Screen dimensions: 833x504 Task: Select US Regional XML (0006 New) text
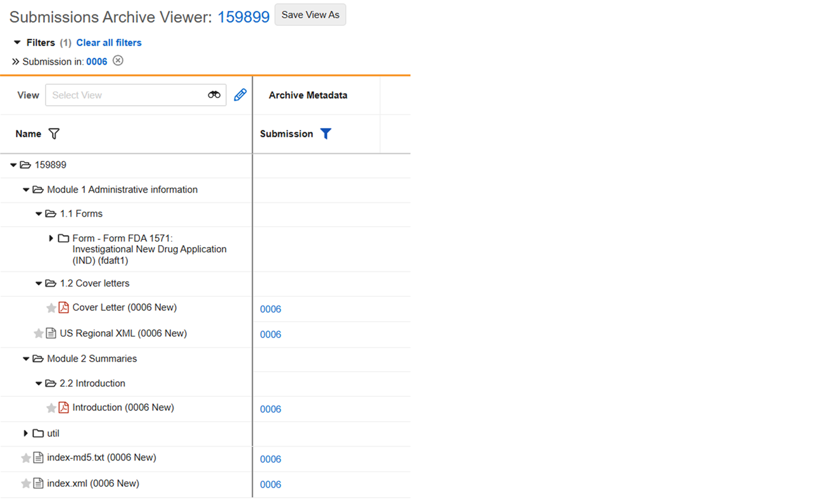pyautogui.click(x=124, y=333)
